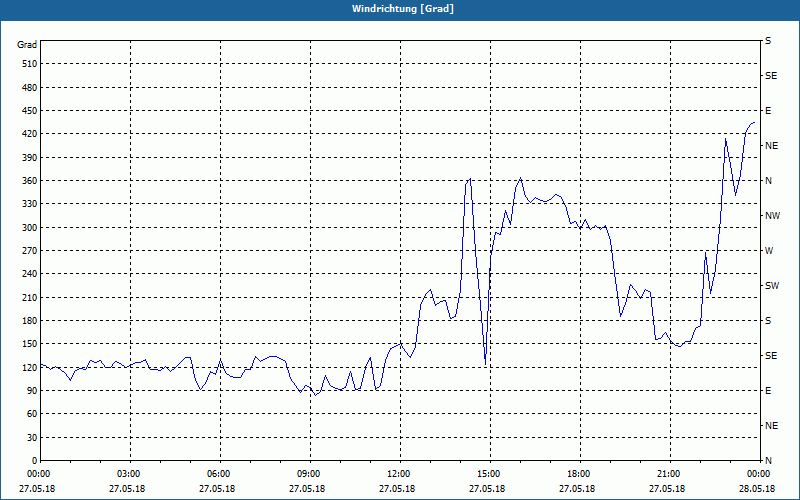
Task: Click the 450 y-axis value label
Action: pyautogui.click(x=27, y=111)
